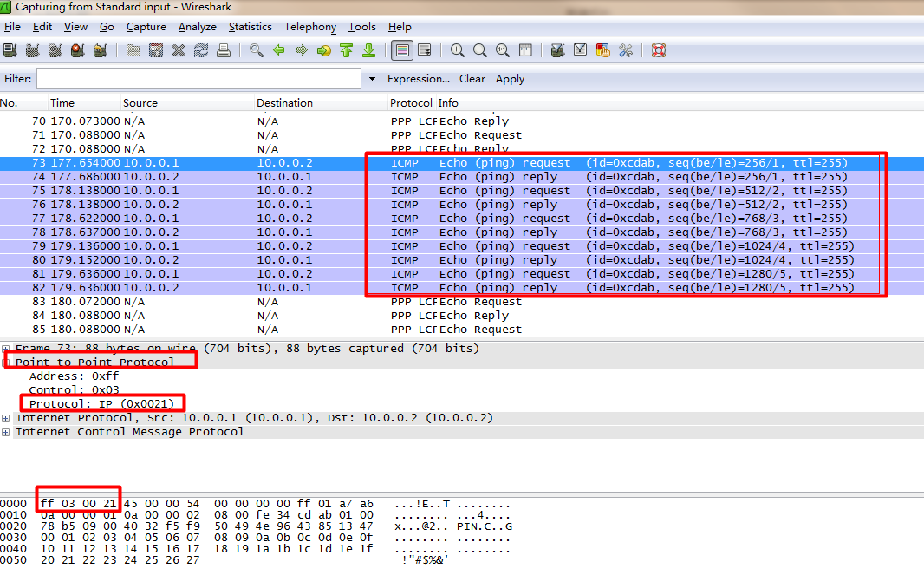Focus the display Filter input field
Screen dimensions: 924x575
[198, 78]
